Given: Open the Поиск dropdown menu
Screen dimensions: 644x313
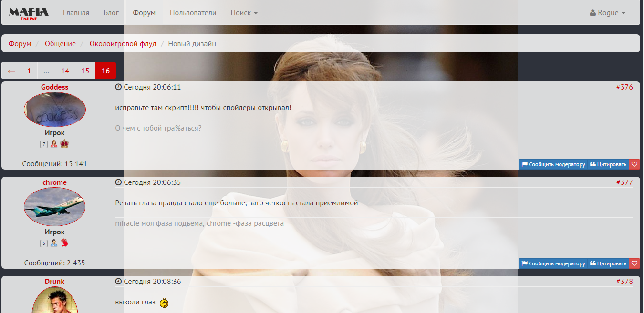Looking at the screenshot, I should 244,13.
